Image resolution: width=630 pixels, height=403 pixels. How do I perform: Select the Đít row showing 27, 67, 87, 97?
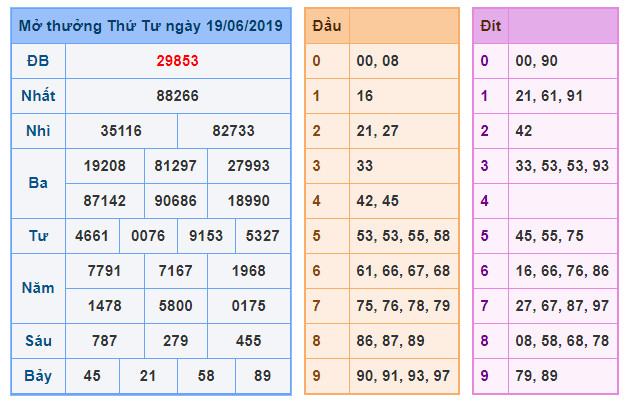tap(568, 305)
